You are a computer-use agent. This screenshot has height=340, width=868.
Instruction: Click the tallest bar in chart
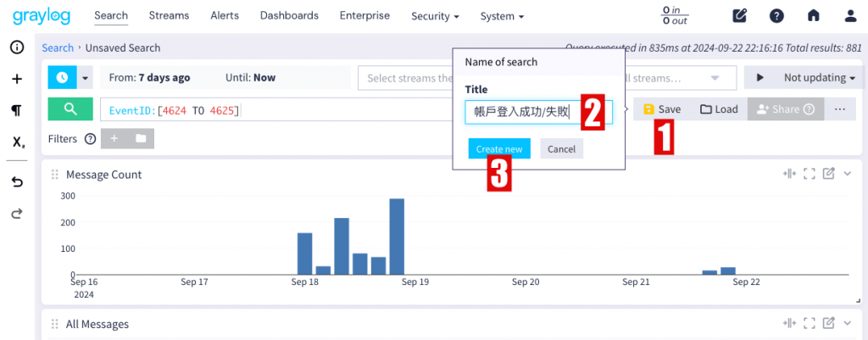coord(397,237)
